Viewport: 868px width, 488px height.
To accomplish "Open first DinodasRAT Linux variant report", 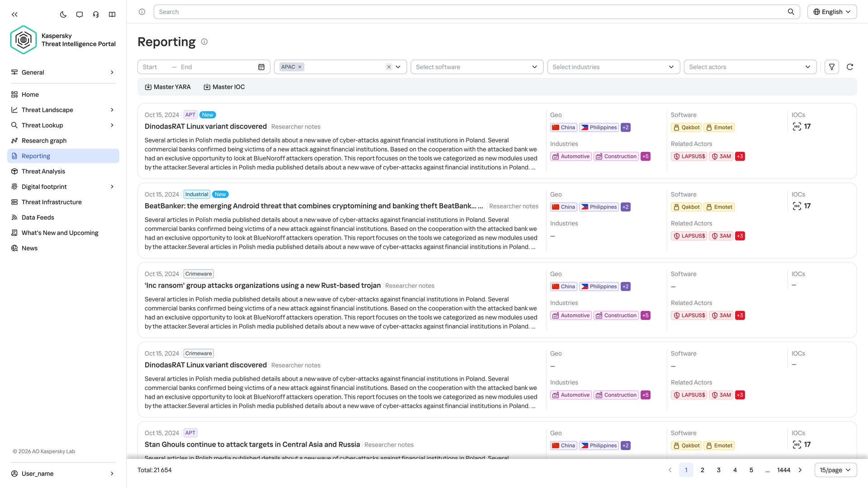I will click(206, 127).
